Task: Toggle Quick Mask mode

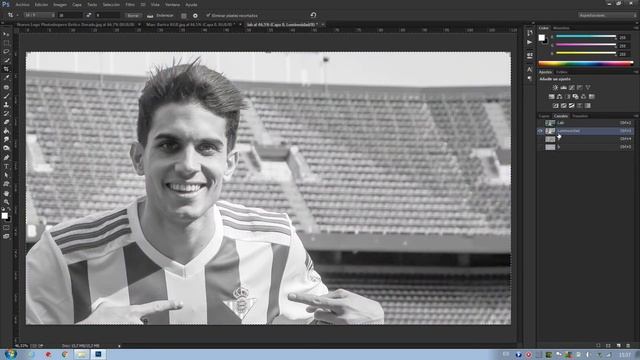Action: click(x=6, y=228)
